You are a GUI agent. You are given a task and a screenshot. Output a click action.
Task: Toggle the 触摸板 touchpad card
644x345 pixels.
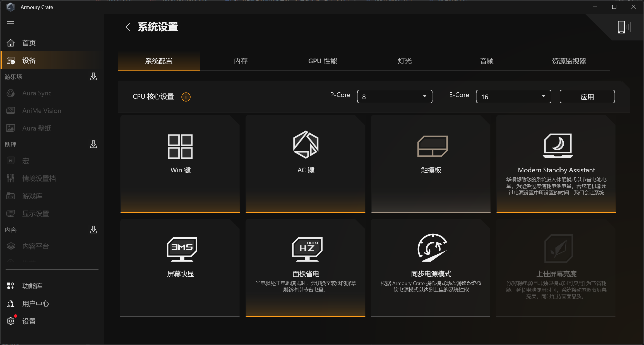(431, 164)
